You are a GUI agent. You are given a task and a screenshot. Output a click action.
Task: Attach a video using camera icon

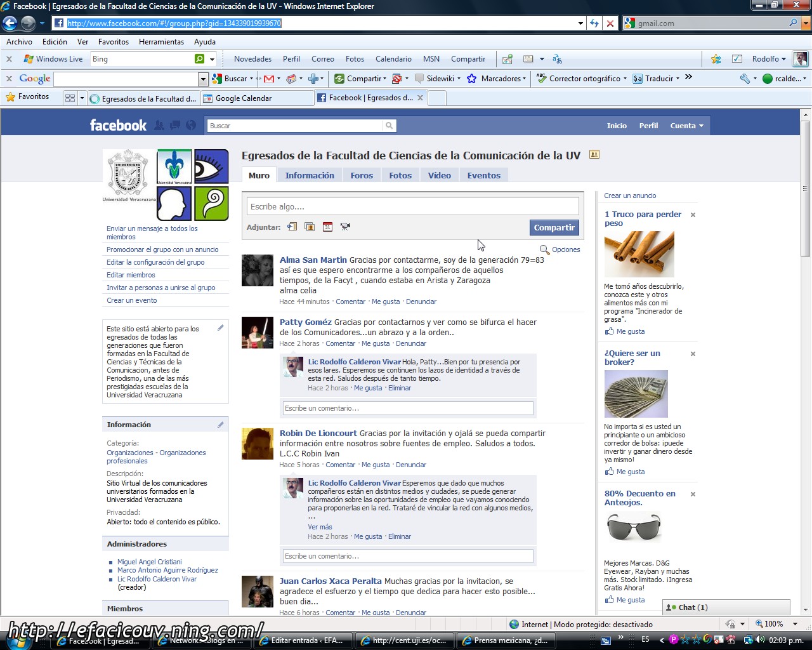click(345, 227)
